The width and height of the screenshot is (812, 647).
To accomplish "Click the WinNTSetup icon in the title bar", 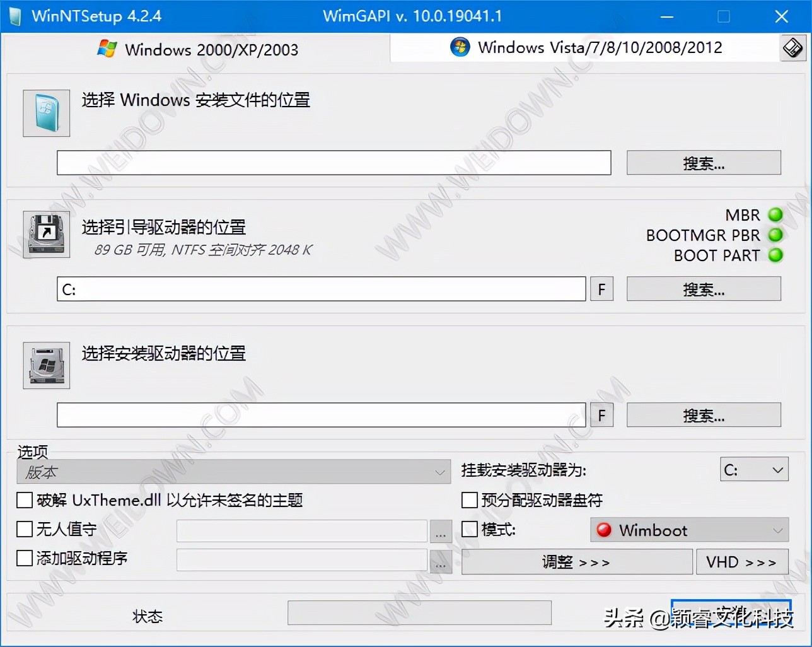I will pyautogui.click(x=13, y=16).
